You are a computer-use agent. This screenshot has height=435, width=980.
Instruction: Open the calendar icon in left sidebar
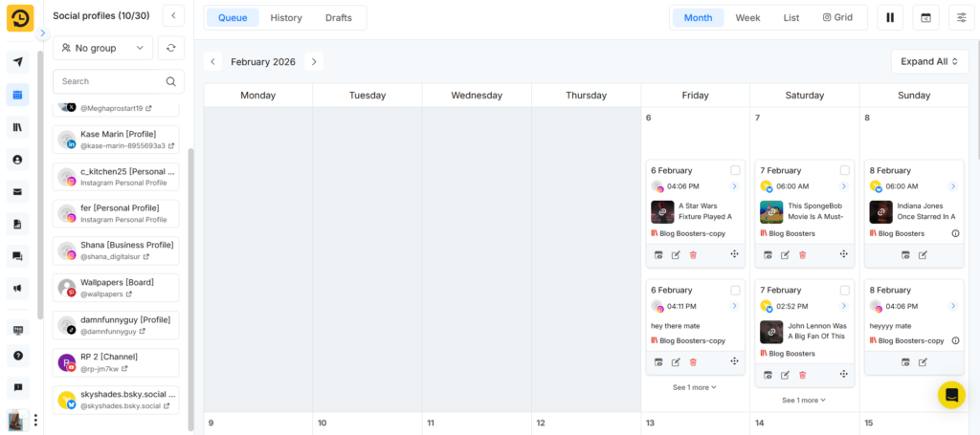click(17, 95)
